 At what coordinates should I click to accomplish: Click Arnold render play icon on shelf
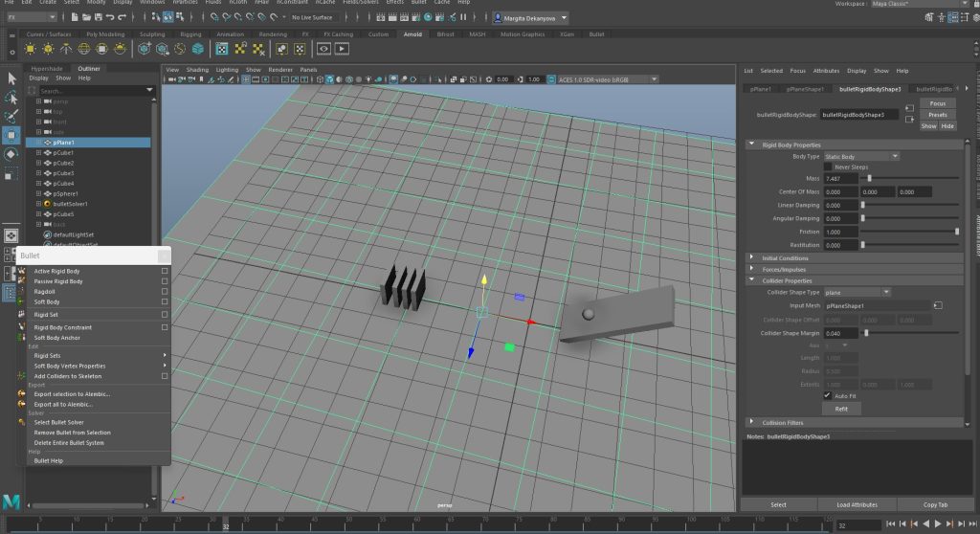(342, 49)
